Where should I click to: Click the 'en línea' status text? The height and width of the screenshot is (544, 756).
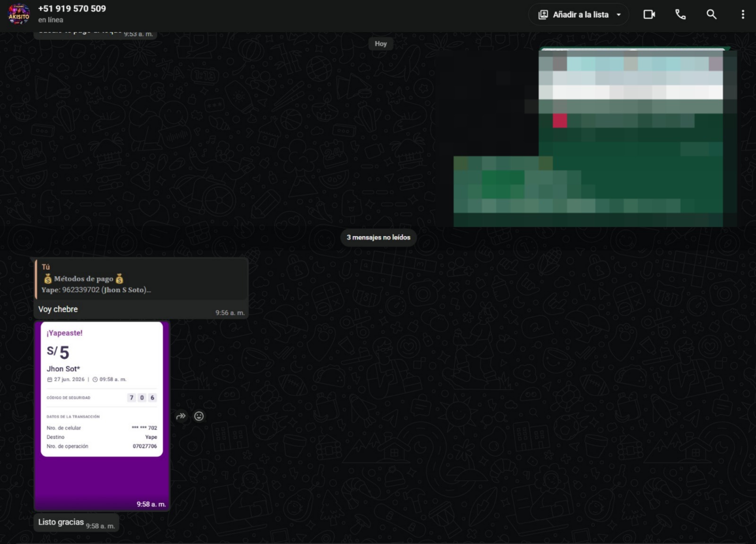(51, 20)
